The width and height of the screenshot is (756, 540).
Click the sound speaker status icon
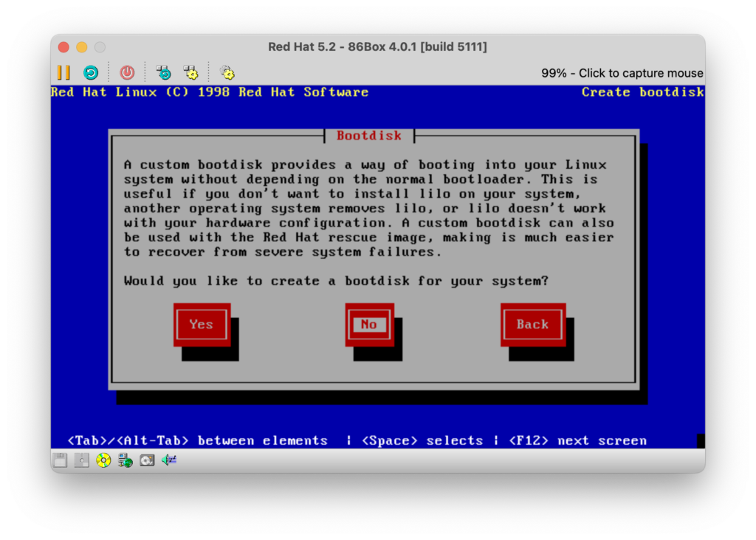coord(169,460)
